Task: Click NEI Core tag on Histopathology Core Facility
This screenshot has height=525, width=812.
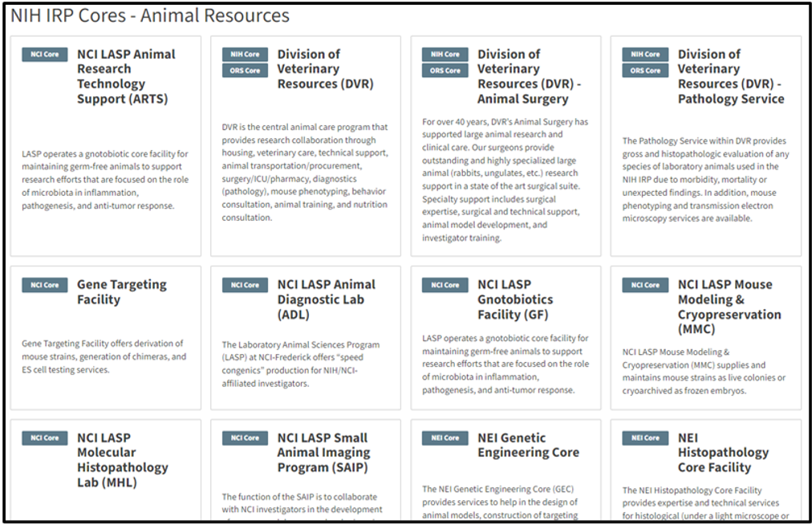Action: pos(645,438)
